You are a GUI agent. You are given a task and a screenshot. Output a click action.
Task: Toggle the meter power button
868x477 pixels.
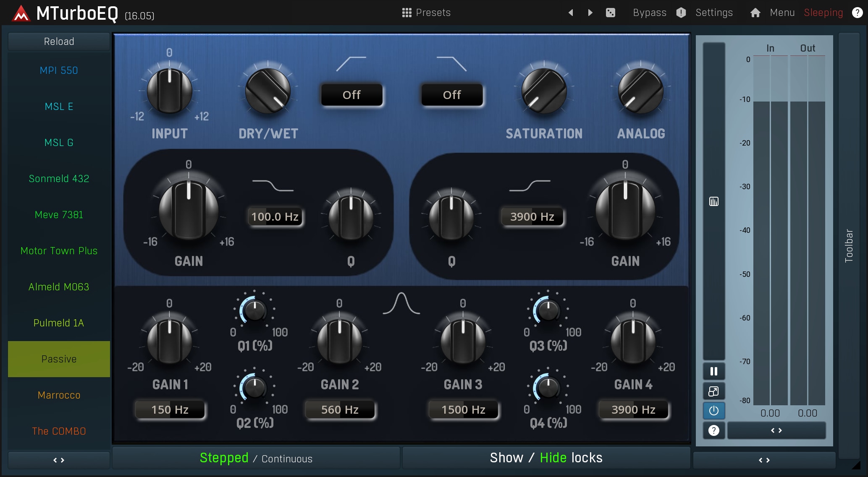click(714, 411)
